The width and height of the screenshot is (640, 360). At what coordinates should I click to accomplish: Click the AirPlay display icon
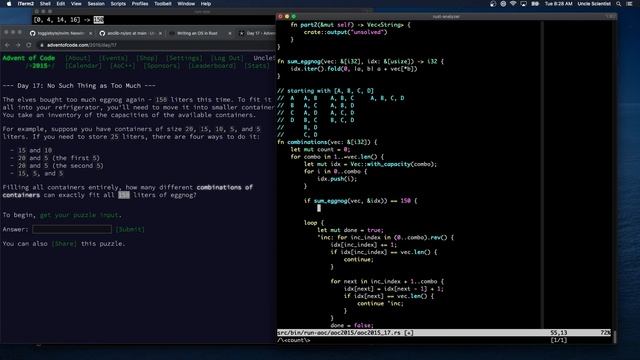pyautogui.click(x=523, y=4)
